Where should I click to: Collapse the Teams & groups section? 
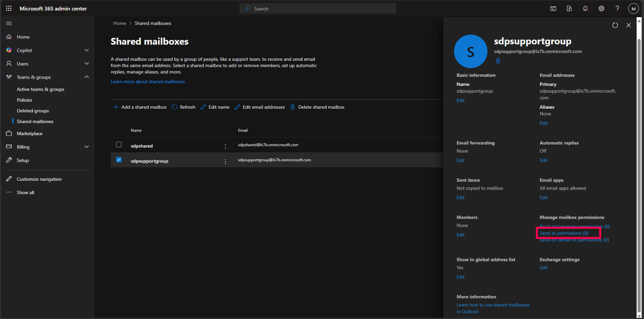point(86,77)
